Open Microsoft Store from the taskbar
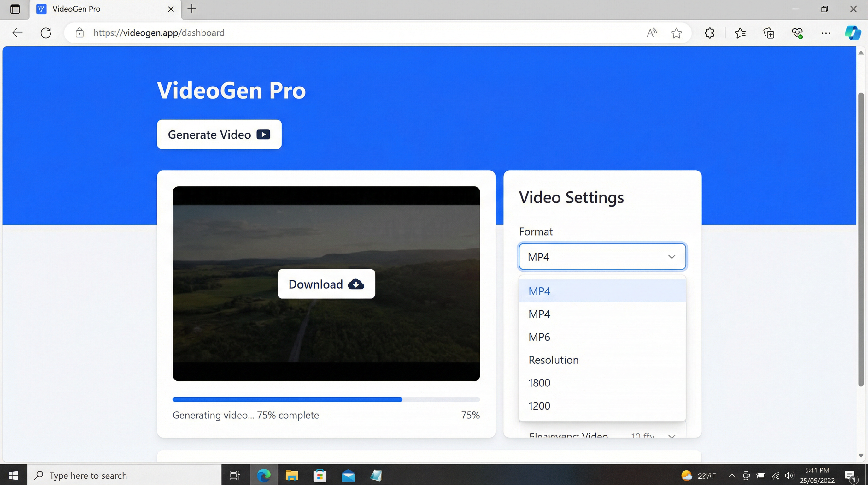Viewport: 868px width, 485px height. point(320,476)
